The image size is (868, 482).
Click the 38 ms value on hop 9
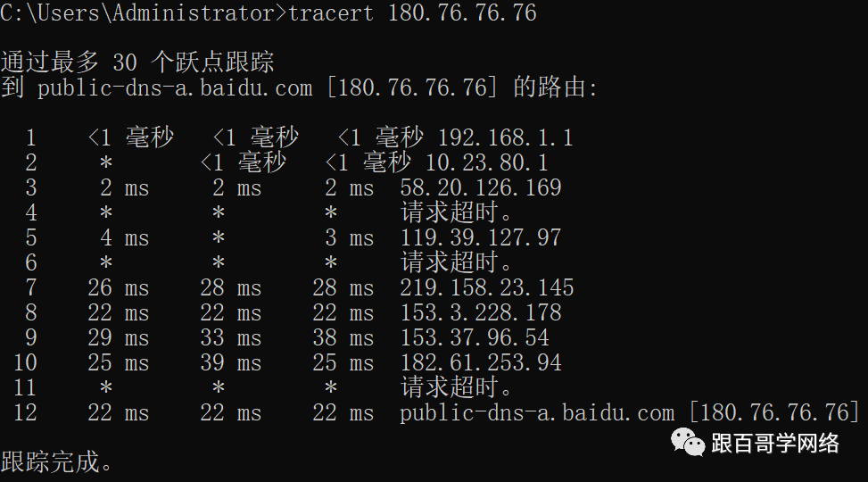tap(343, 337)
